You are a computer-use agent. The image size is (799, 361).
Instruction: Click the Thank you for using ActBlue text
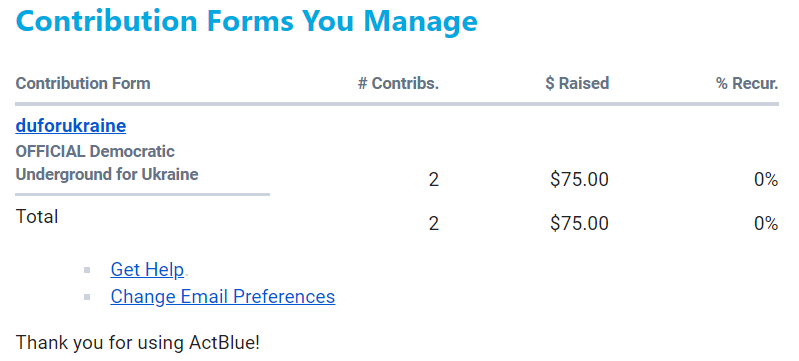pos(138,342)
